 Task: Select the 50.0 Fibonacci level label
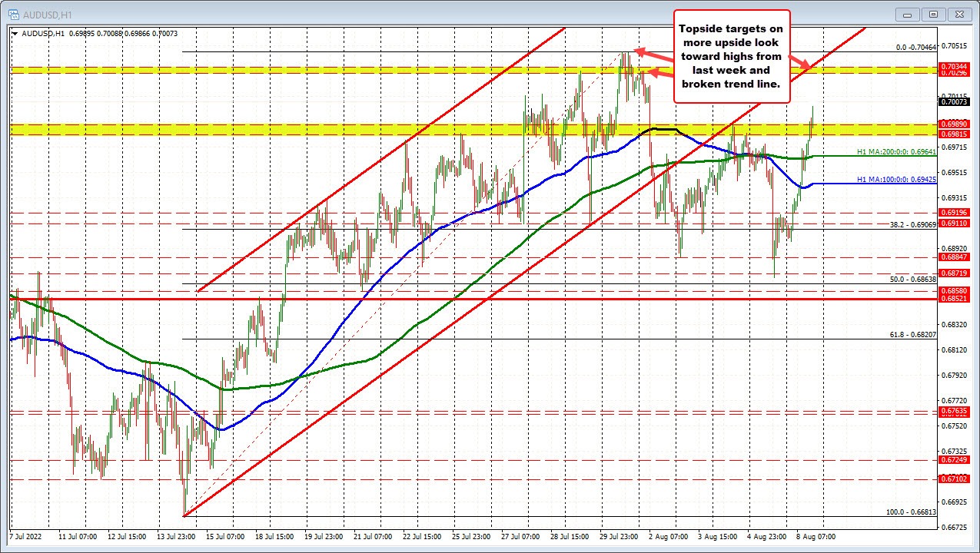(912, 280)
